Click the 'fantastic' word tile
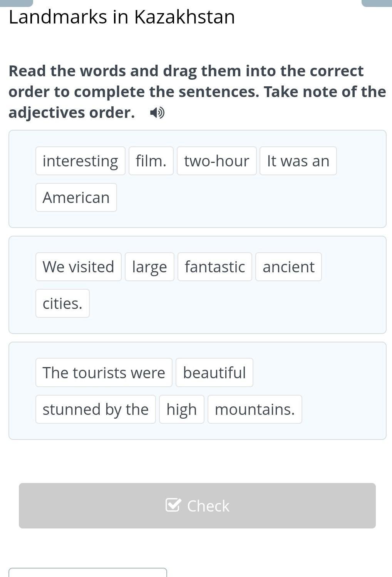The height and width of the screenshot is (577, 392). 214,267
